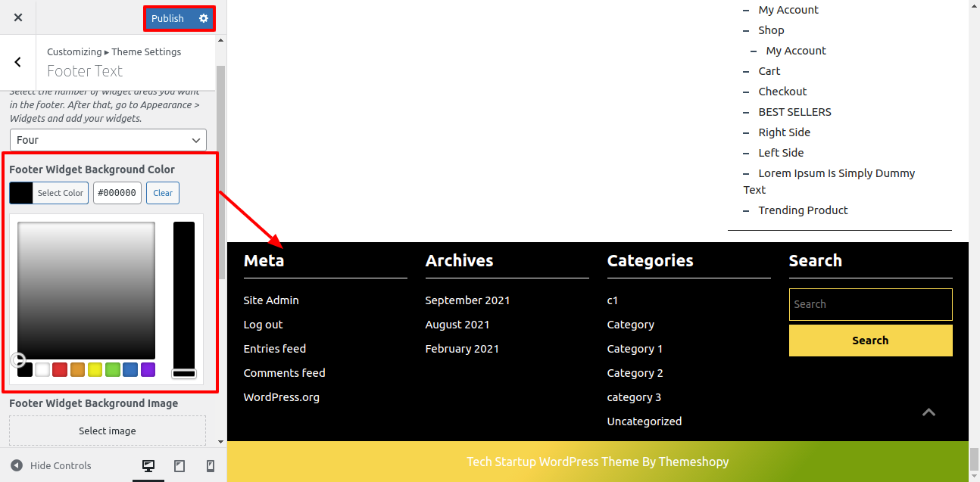
Task: Select image for footer widget background
Action: pyautogui.click(x=108, y=431)
